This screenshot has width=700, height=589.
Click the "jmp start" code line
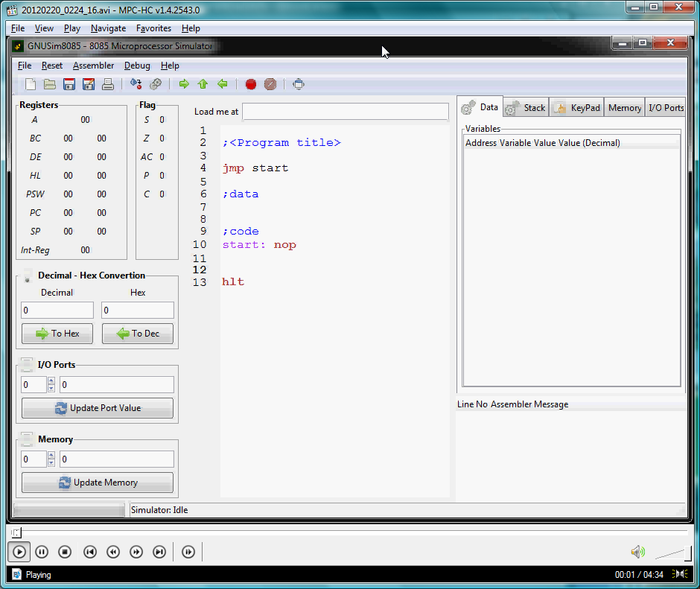click(x=255, y=168)
